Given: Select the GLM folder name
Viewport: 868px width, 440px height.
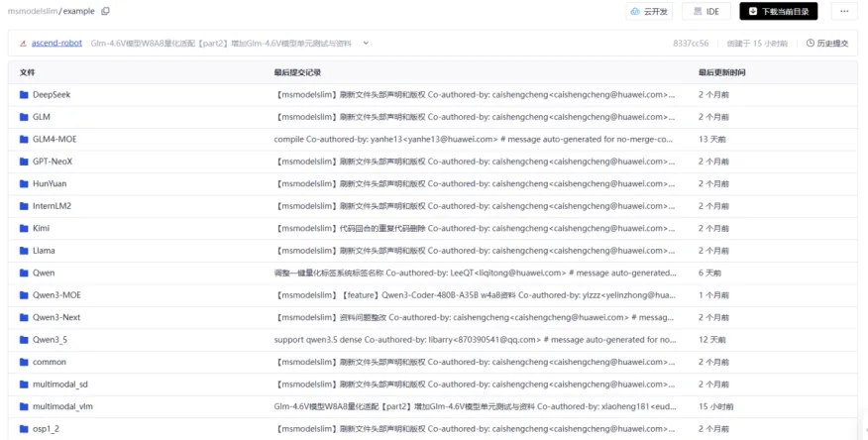Looking at the screenshot, I should pos(42,117).
